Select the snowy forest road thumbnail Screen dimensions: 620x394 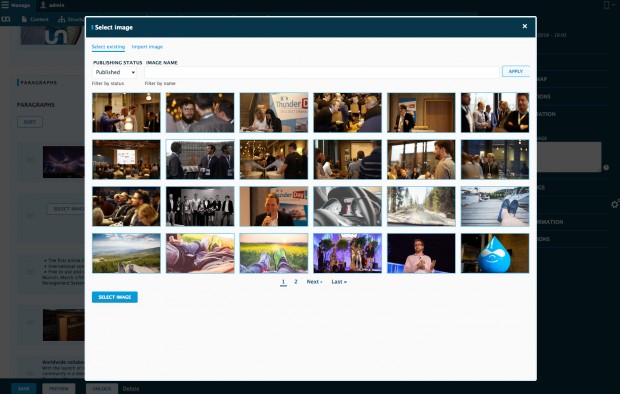[421, 206]
